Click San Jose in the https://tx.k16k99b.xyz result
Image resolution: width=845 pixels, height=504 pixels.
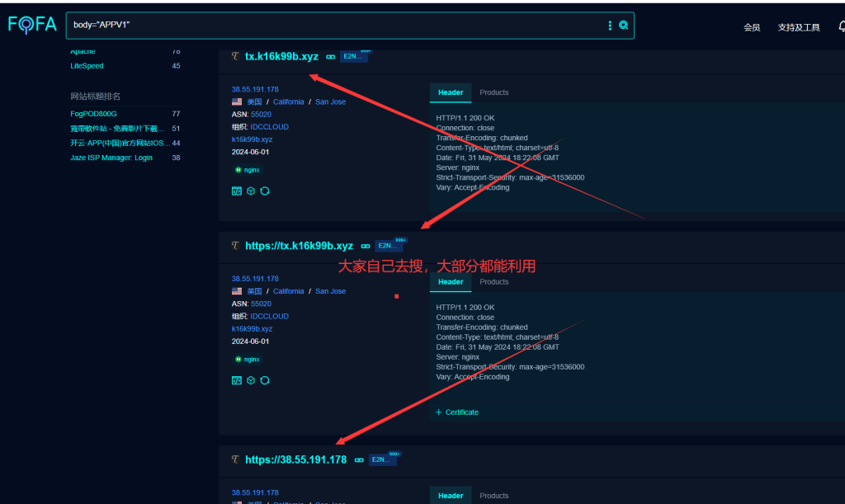330,291
